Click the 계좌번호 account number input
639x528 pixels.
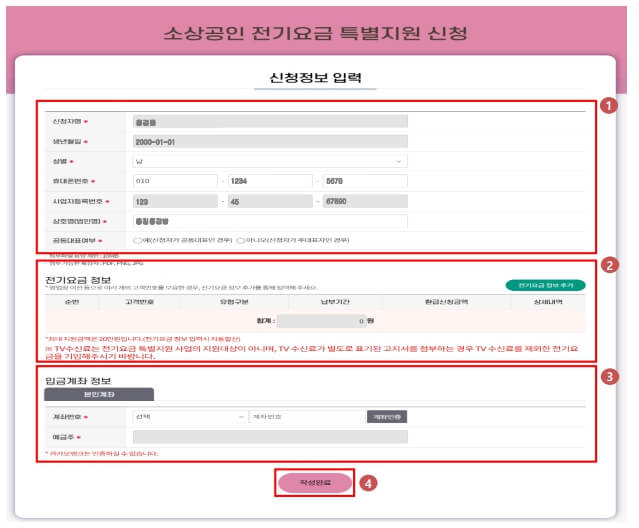pyautogui.click(x=307, y=417)
